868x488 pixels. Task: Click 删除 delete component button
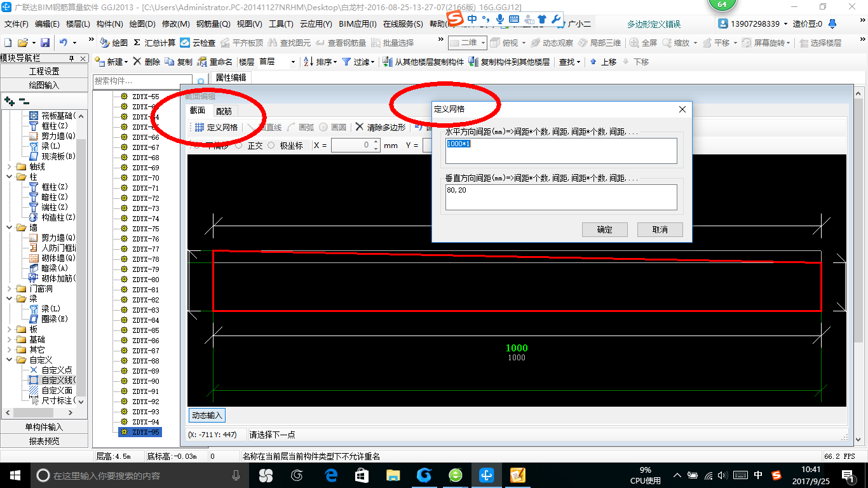(146, 62)
